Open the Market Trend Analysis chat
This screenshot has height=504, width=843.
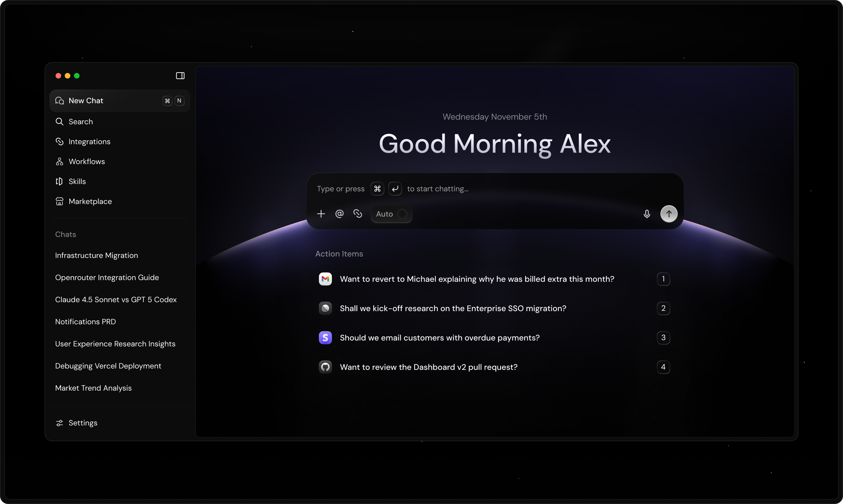(93, 388)
